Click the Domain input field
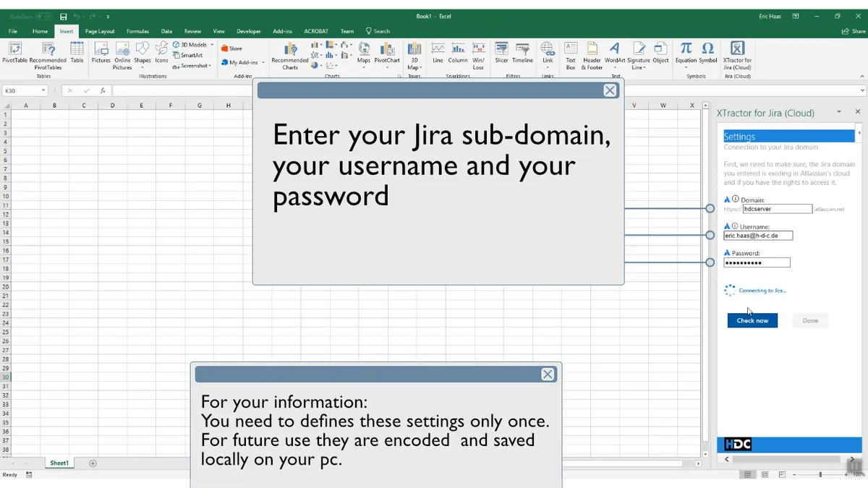The width and height of the screenshot is (868, 488). tap(778, 208)
